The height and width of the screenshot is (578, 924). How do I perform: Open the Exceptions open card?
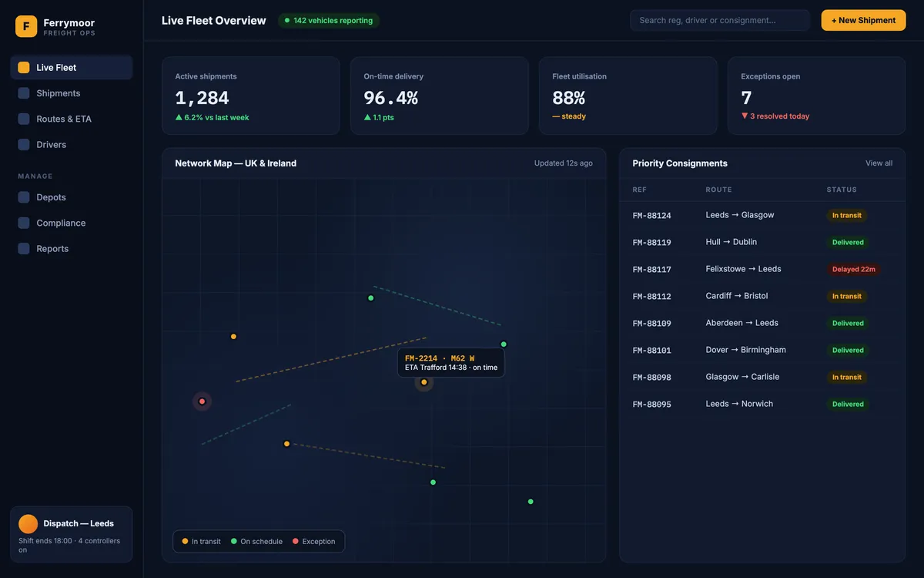tap(817, 96)
